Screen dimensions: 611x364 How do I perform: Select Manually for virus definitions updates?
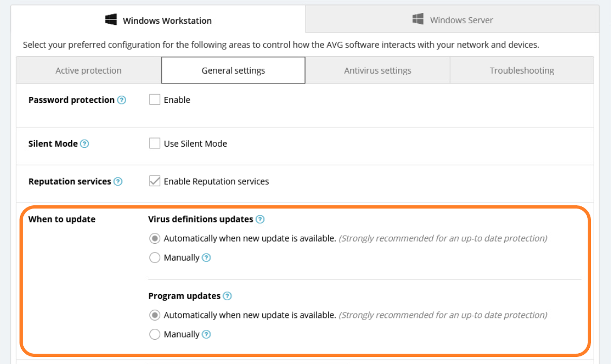[x=155, y=258]
